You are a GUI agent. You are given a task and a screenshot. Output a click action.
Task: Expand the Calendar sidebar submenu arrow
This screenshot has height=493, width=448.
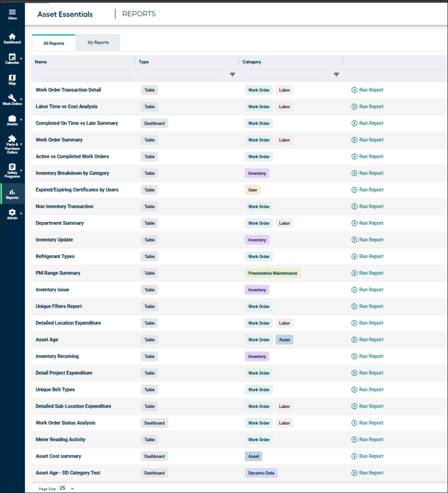tap(21, 58)
